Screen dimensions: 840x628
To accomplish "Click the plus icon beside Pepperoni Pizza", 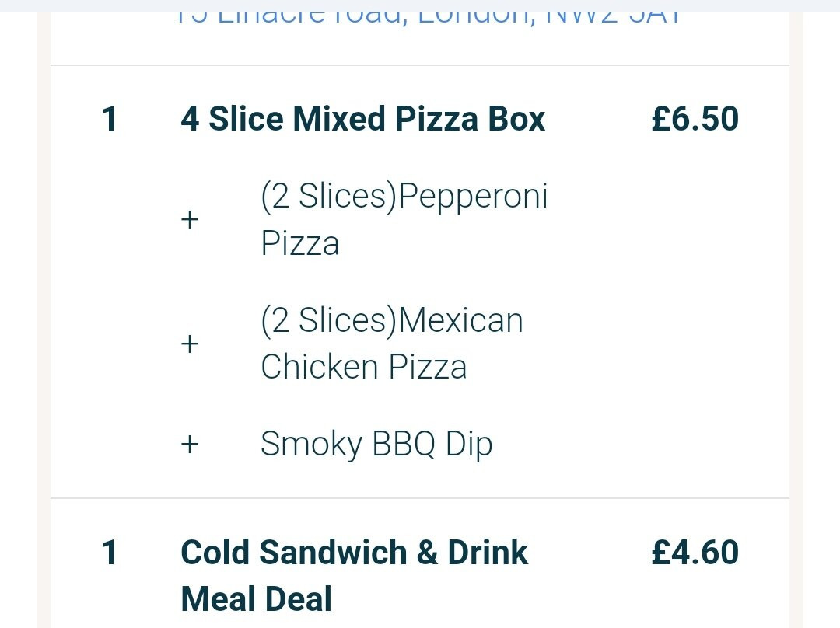I will (190, 220).
